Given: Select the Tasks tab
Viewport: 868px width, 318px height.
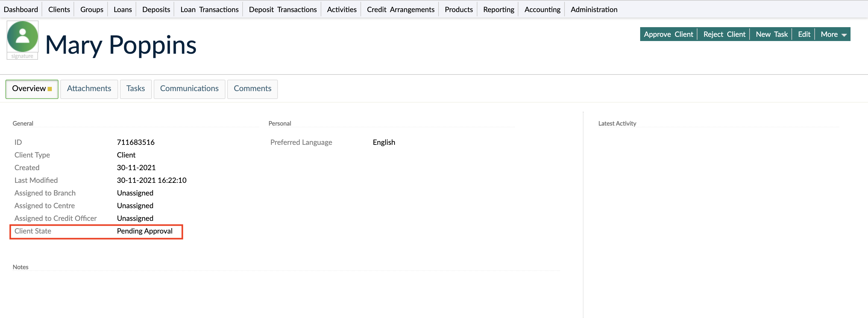Looking at the screenshot, I should click(135, 89).
